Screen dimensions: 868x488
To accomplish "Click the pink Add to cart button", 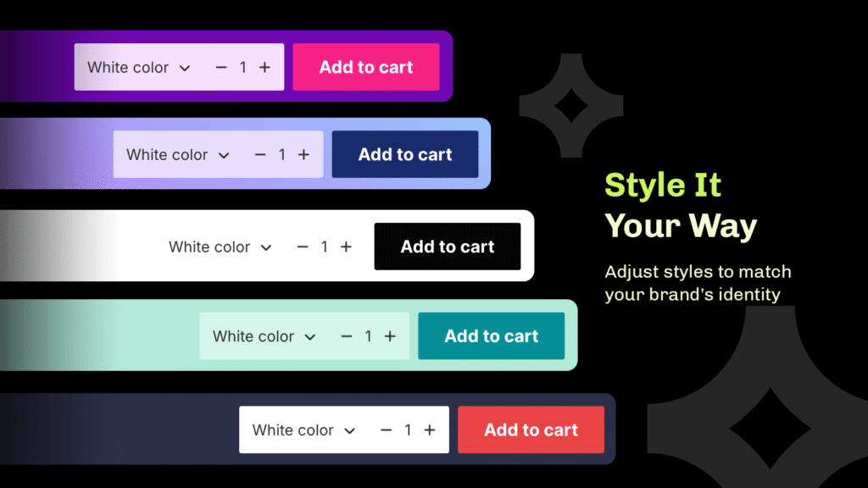I will point(365,67).
